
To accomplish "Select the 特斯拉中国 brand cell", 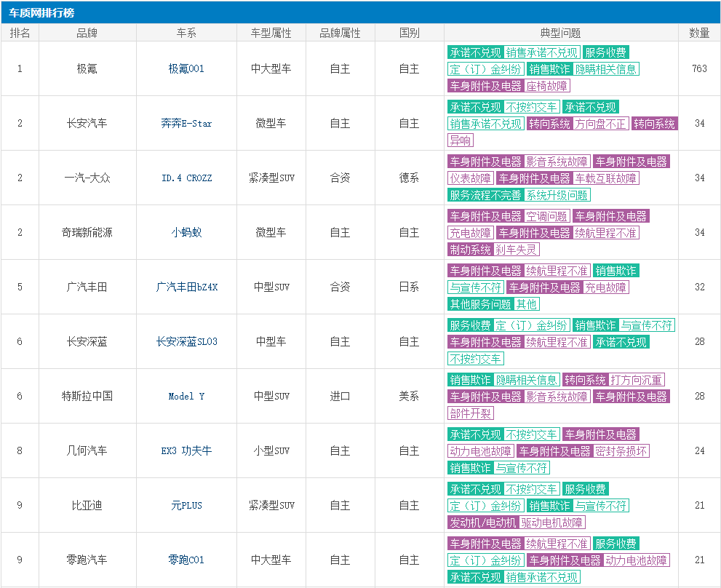I will [87, 396].
